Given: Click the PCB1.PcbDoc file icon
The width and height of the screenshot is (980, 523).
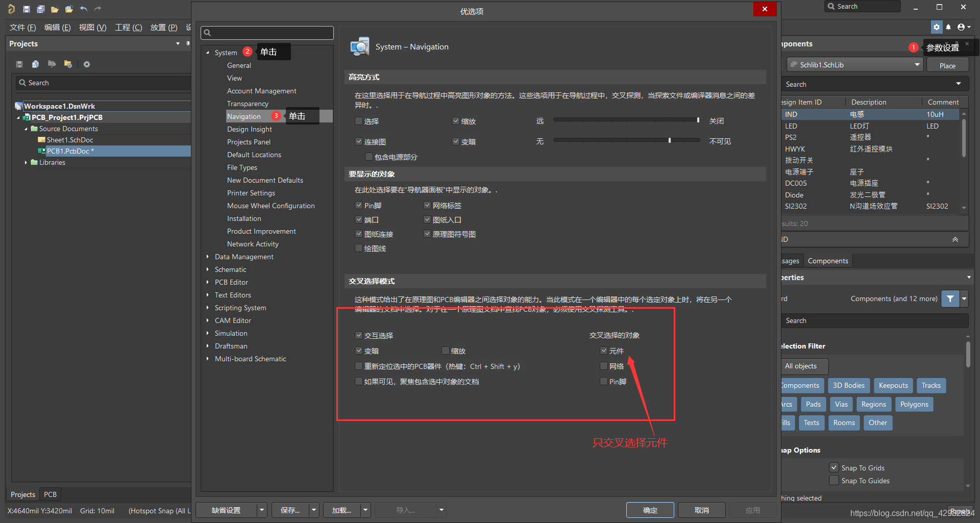Looking at the screenshot, I should tap(42, 151).
